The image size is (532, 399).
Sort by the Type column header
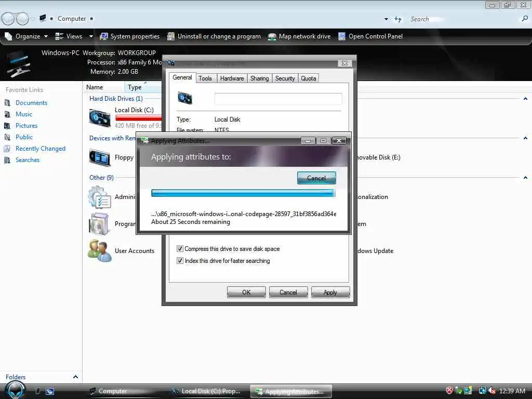pyautogui.click(x=143, y=87)
